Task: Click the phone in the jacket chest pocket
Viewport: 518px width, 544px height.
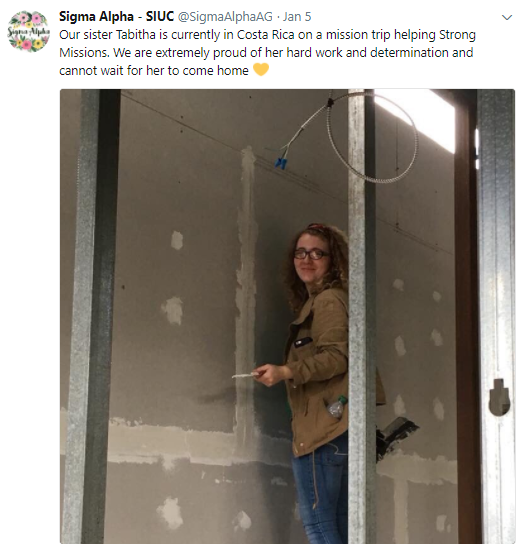Action: pyautogui.click(x=303, y=342)
